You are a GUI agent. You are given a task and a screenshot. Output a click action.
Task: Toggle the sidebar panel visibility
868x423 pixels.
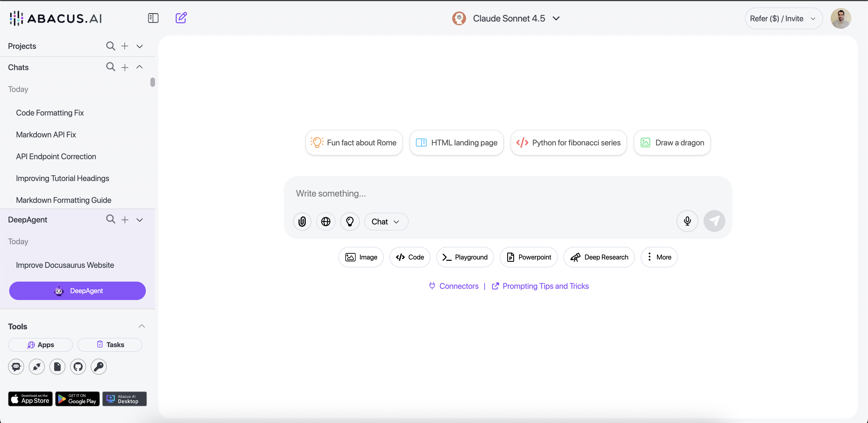[153, 18]
